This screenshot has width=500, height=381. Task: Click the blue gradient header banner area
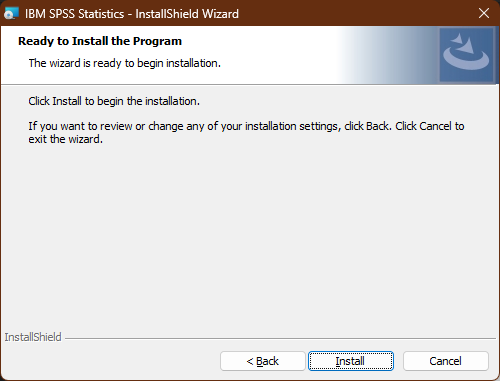pos(388,55)
